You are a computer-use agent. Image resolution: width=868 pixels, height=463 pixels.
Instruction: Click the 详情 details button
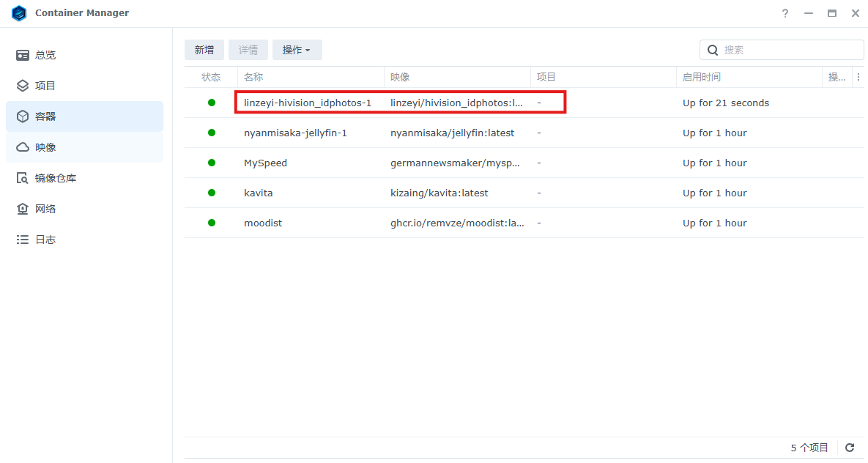click(248, 50)
